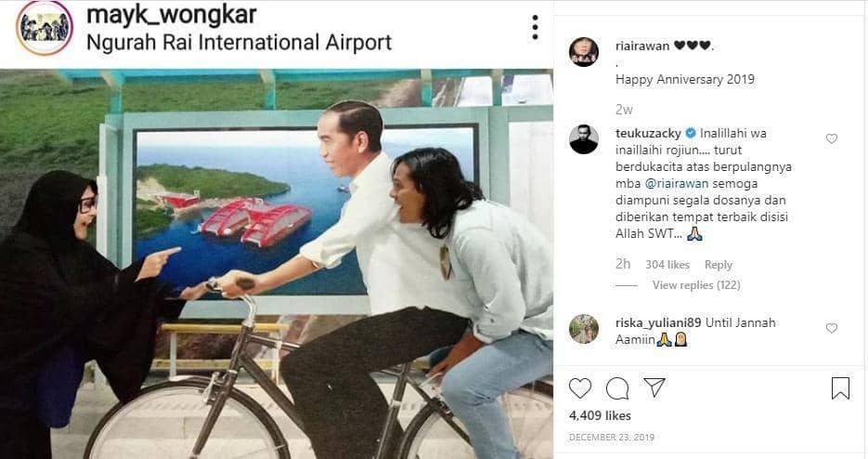
Task: Open the three-dot post options menu
Action: (535, 27)
